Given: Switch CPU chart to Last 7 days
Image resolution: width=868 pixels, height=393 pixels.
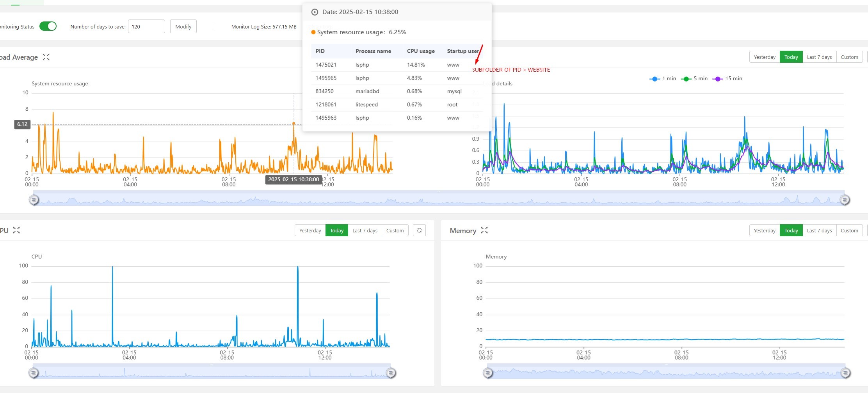Looking at the screenshot, I should 365,230.
